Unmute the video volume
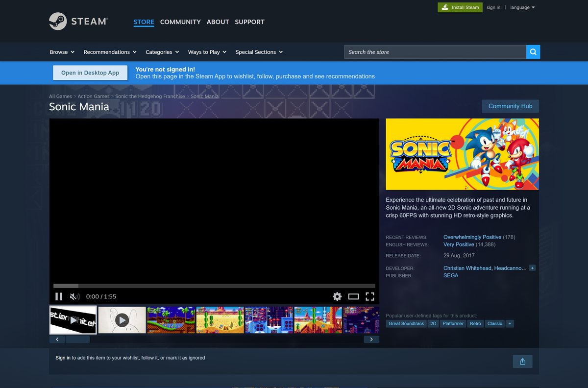The image size is (588, 388). pos(74,296)
